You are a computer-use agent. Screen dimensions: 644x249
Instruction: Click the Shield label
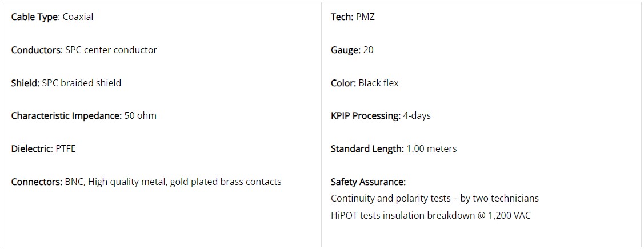[25, 83]
